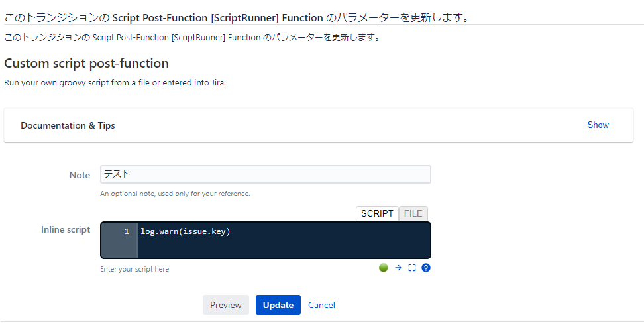Click the 'Enter your script here' hint
644x334 pixels.
coord(134,269)
